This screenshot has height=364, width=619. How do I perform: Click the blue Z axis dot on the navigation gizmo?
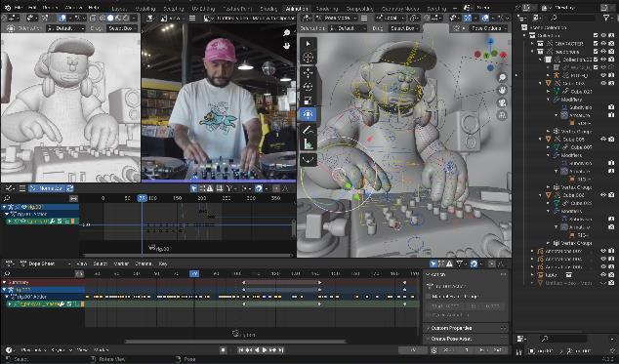(490, 41)
